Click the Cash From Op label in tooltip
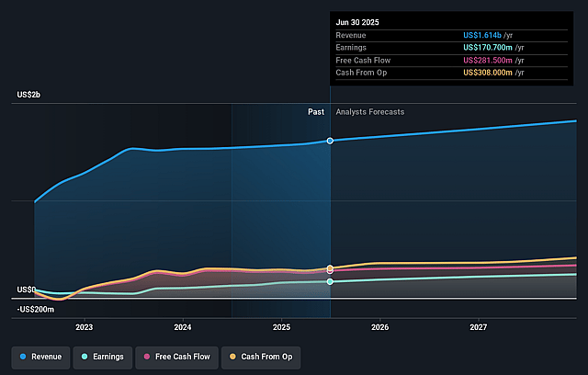The width and height of the screenshot is (588, 375). 361,73
